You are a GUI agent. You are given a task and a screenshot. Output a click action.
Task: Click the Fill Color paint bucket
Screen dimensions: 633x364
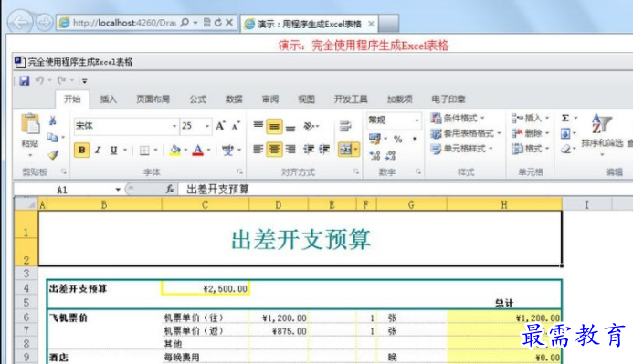coord(174,150)
